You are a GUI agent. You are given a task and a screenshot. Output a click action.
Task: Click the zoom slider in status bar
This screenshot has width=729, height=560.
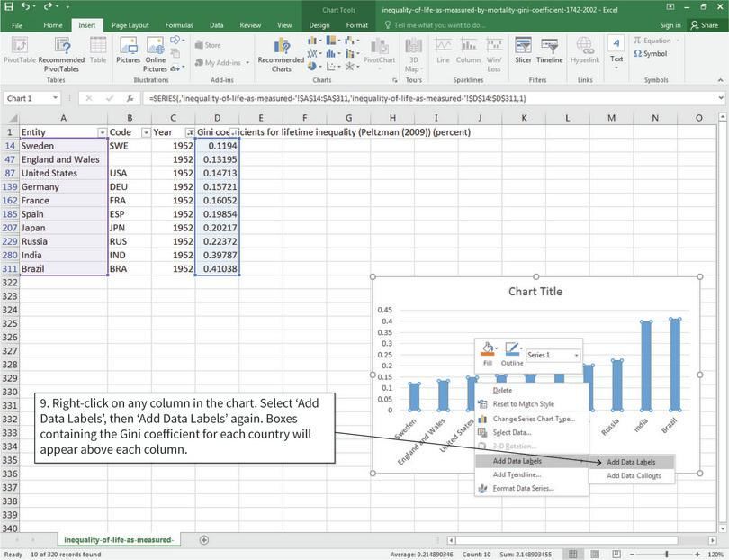click(665, 555)
